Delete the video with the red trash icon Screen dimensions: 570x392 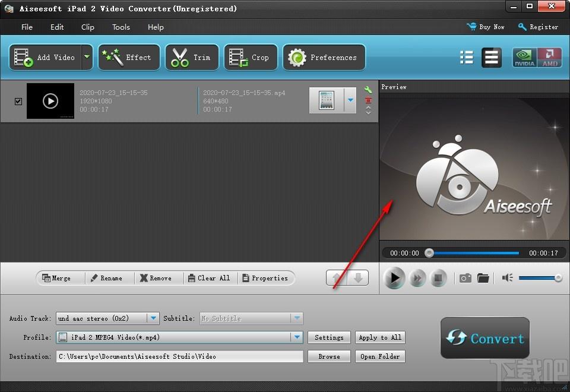[368, 100]
